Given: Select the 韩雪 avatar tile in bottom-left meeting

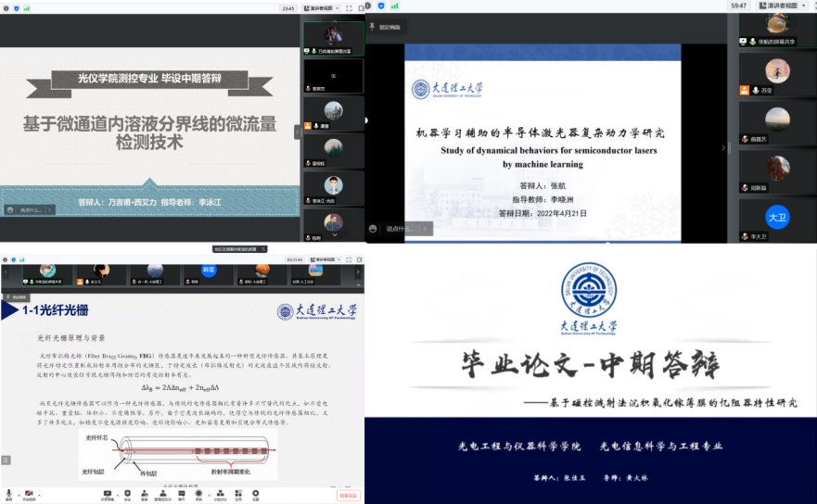Looking at the screenshot, I should 209,274.
